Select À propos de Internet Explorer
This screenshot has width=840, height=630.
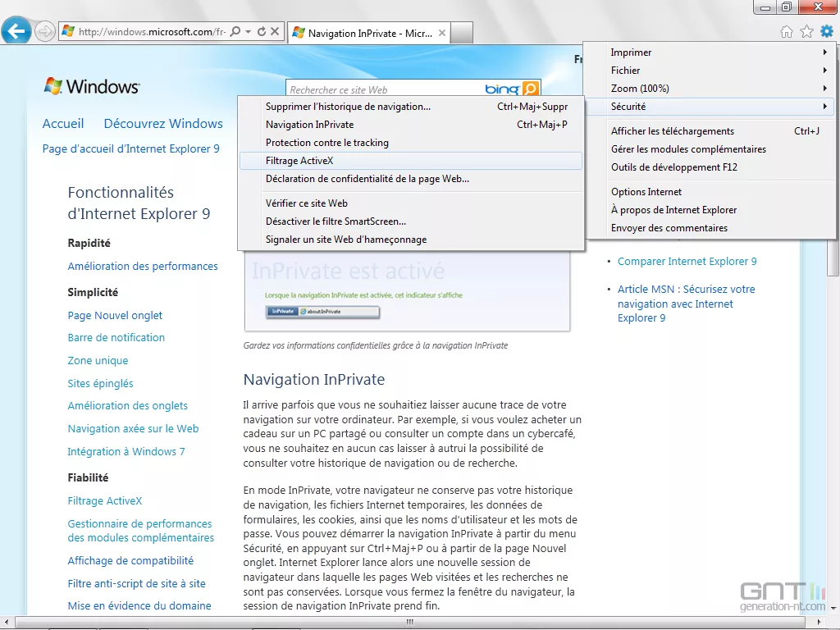(x=711, y=210)
